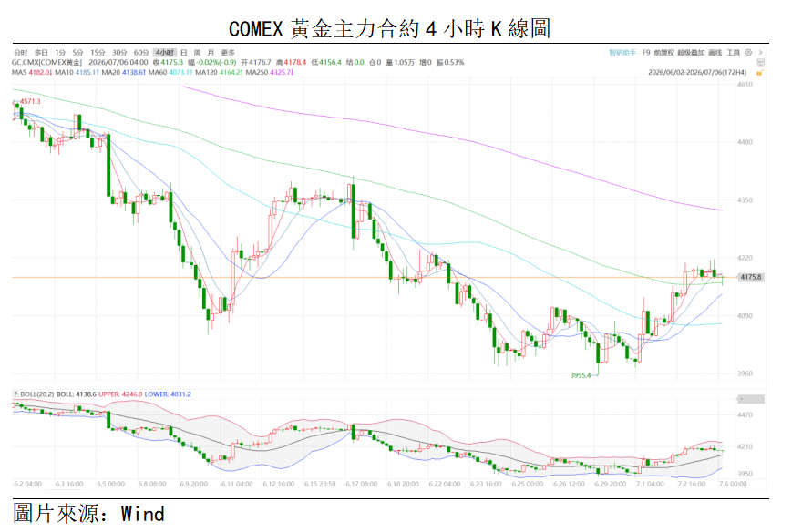Screen dimensions: 802x532
Task: Click the MA120 4164.2 indicator label
Action: [219, 73]
